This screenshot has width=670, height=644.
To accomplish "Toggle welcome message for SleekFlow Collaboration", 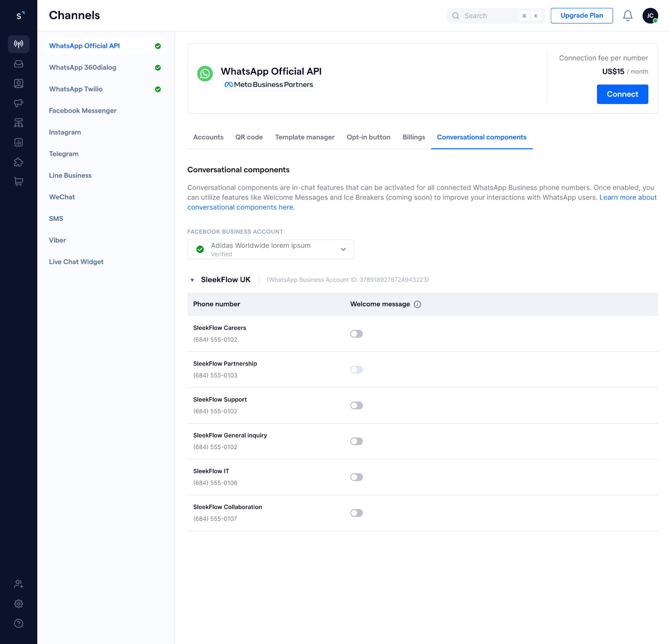I will 357,513.
